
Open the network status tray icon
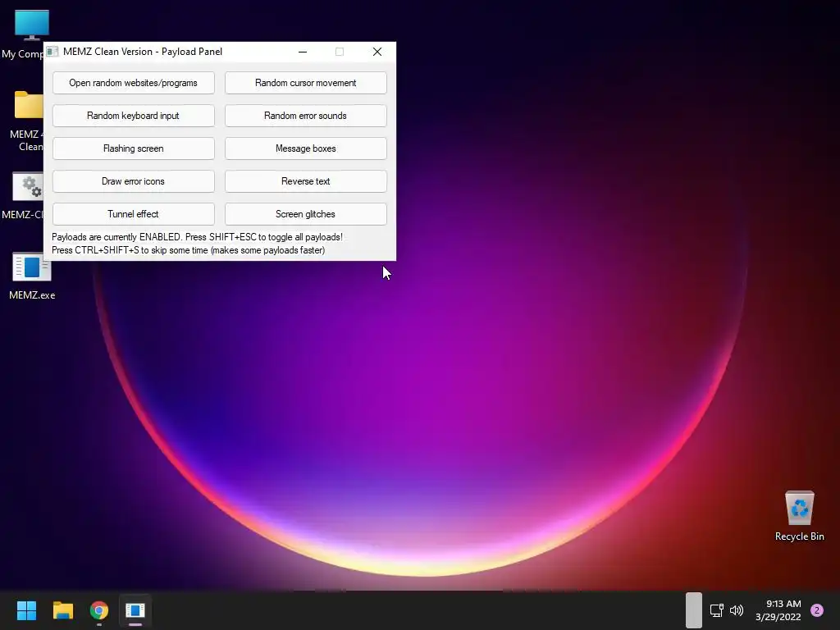[x=717, y=610]
